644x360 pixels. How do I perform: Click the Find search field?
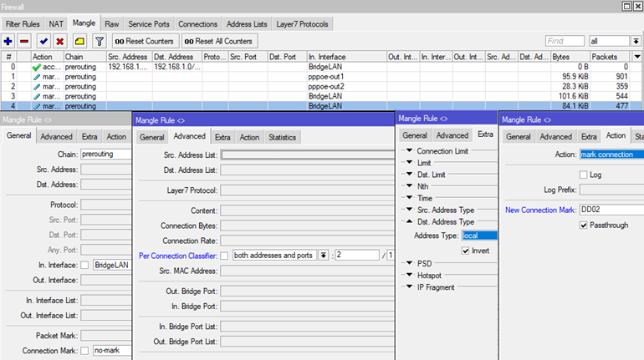coord(565,41)
